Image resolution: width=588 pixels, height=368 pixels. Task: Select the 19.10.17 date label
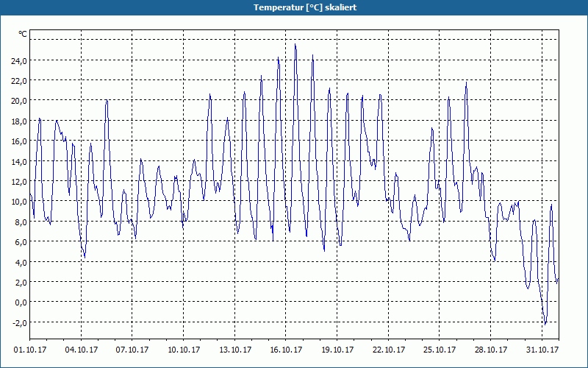[x=337, y=350]
